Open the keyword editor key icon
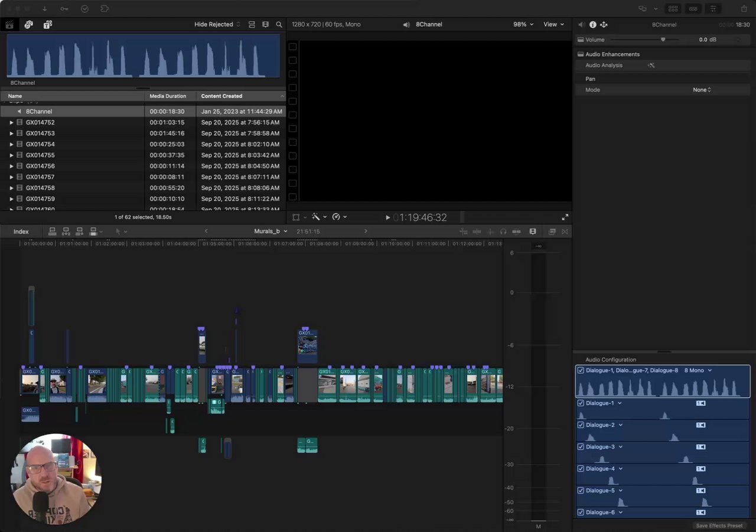This screenshot has height=532, width=756. 64,9
